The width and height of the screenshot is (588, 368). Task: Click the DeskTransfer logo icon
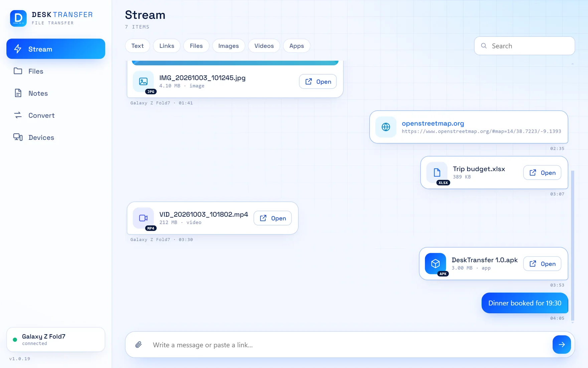click(18, 18)
